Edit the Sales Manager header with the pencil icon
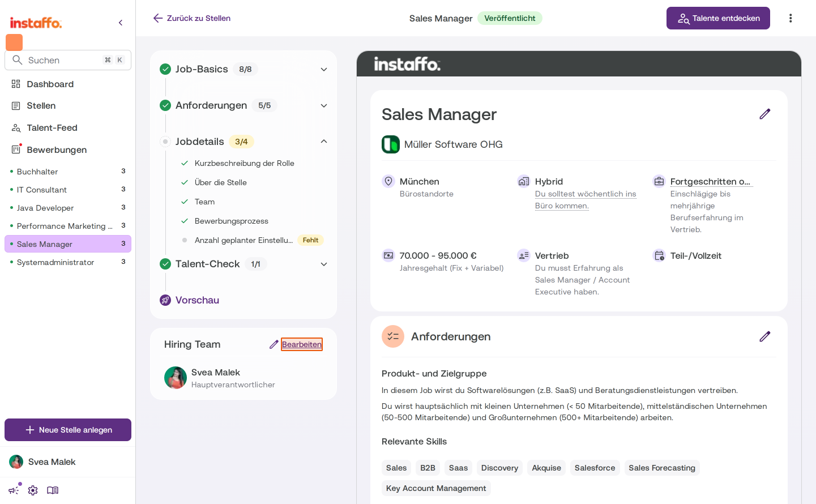816x504 pixels. [765, 114]
